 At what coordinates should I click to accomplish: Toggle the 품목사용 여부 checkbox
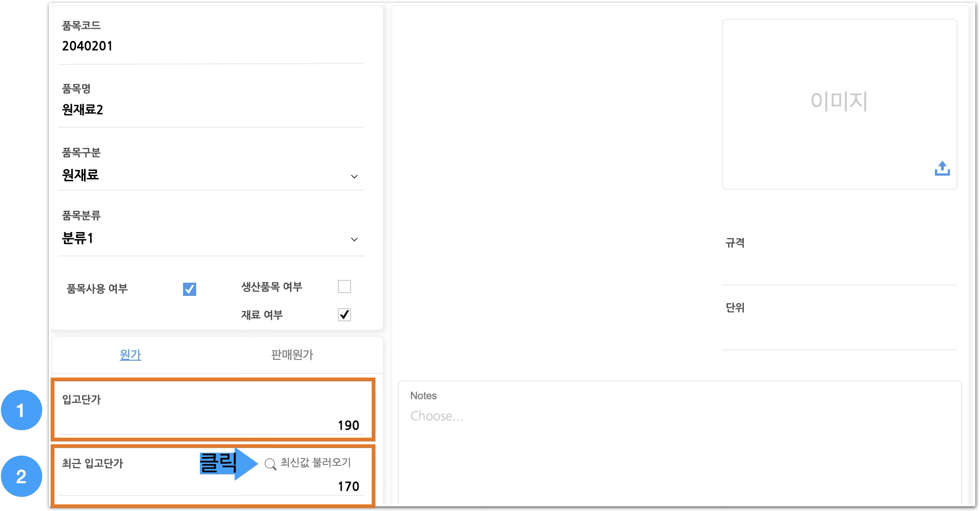[189, 289]
